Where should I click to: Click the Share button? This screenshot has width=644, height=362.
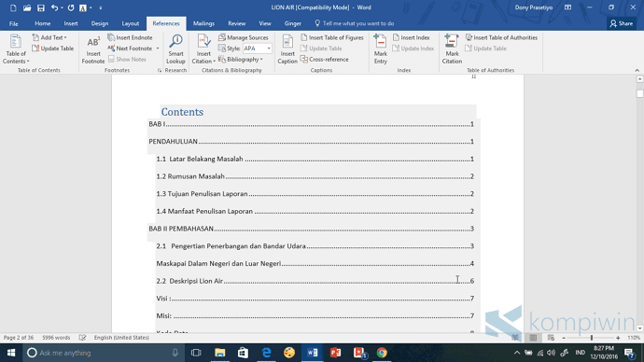click(x=622, y=23)
